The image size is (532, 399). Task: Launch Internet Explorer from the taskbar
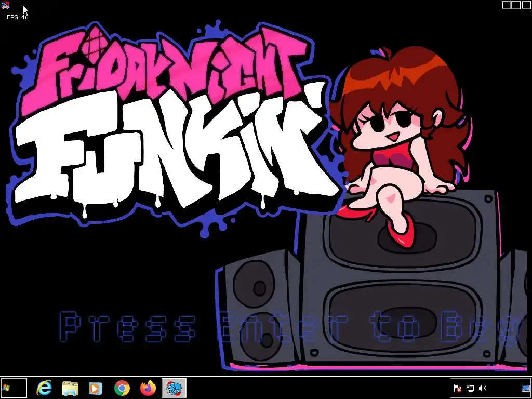coord(44,388)
